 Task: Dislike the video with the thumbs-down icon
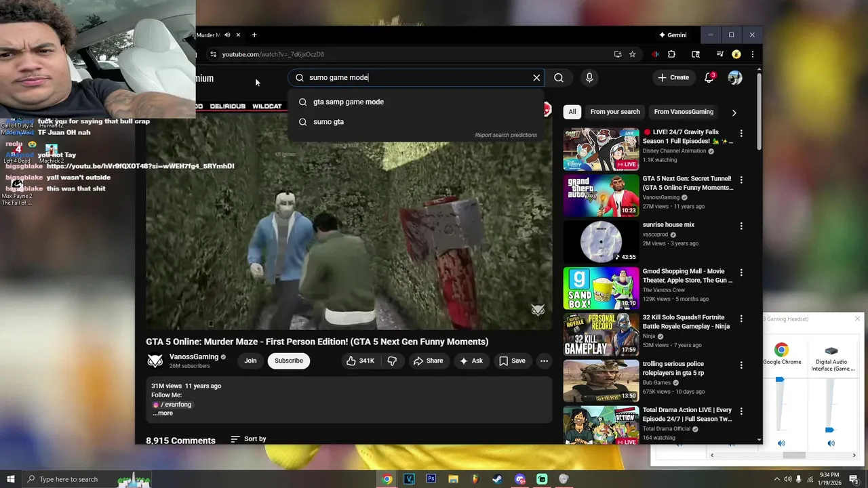(x=392, y=361)
